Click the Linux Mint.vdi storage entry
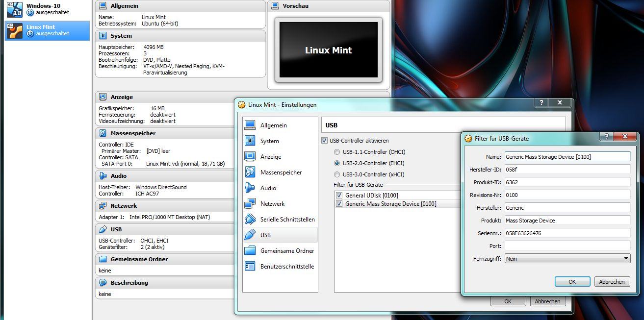Image resolution: width=644 pixels, height=320 pixels. [185, 164]
